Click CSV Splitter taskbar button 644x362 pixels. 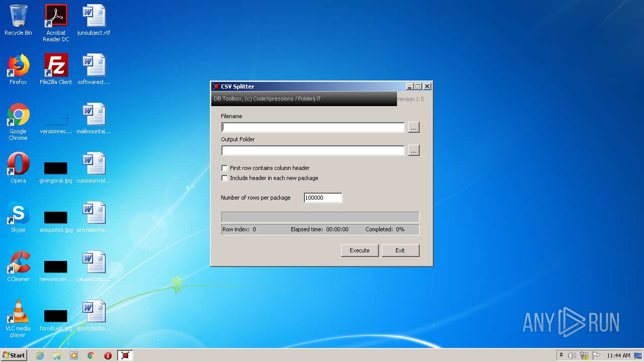(125, 355)
